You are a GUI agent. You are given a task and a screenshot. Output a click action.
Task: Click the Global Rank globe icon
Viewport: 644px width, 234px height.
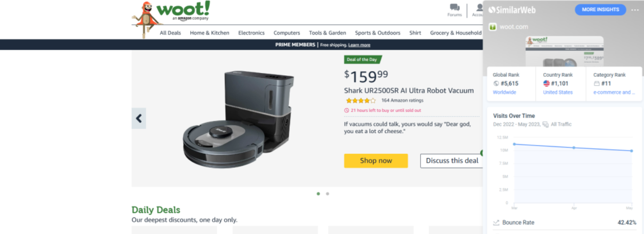(496, 83)
